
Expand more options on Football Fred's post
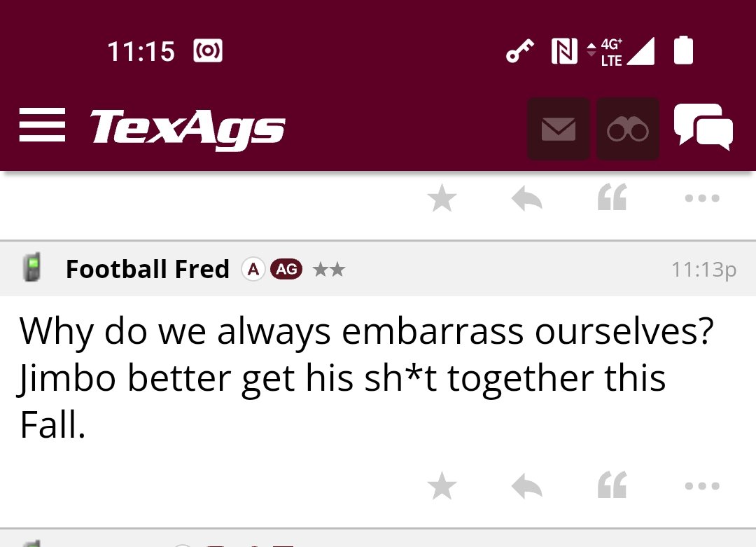(x=702, y=486)
